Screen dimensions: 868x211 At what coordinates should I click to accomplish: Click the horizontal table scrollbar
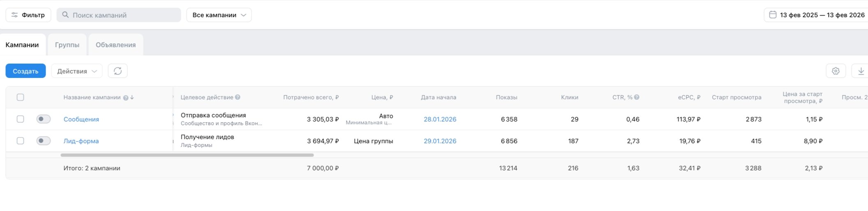coord(187,155)
